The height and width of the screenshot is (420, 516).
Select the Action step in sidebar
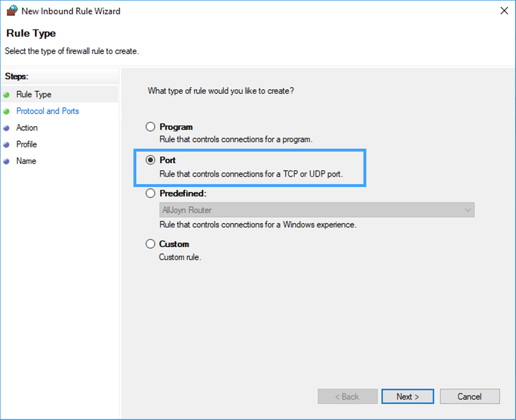coord(27,128)
